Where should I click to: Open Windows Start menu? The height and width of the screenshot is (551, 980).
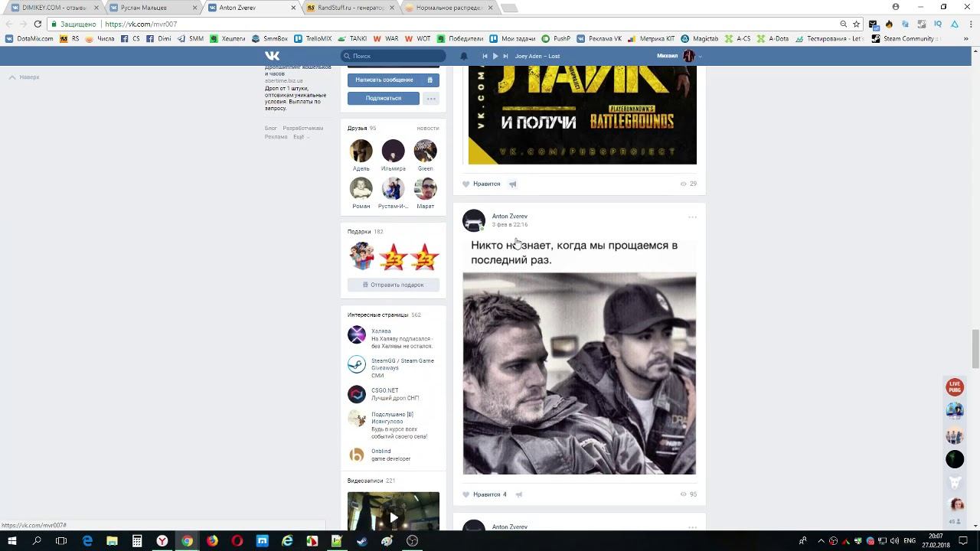pyautogui.click(x=12, y=541)
